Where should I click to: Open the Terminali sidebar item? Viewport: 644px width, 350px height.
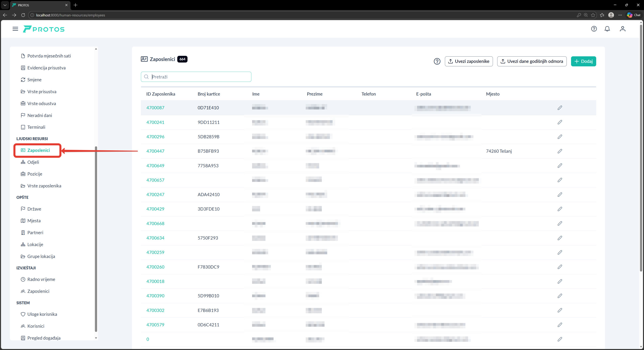pos(36,127)
